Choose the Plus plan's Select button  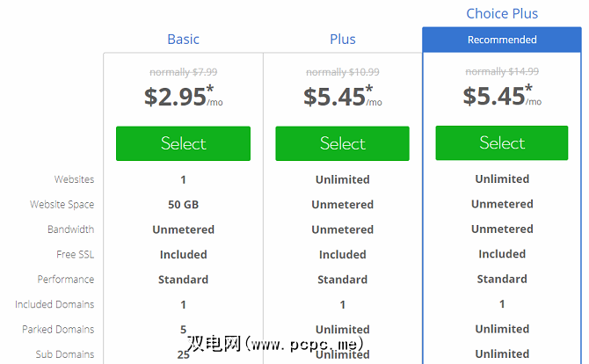(342, 143)
